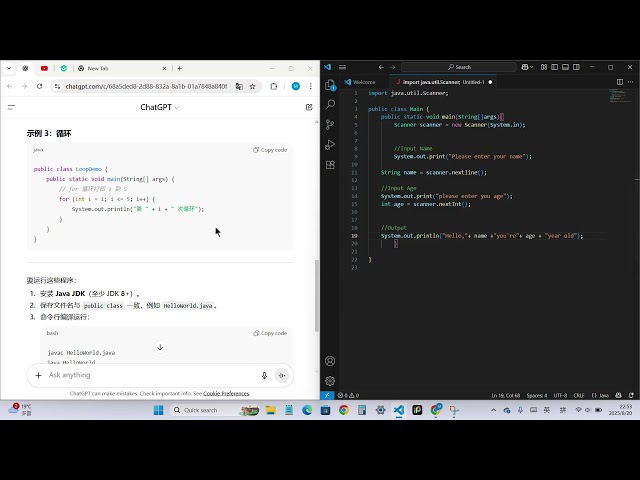Split the VS Code editor right

[x=620, y=82]
